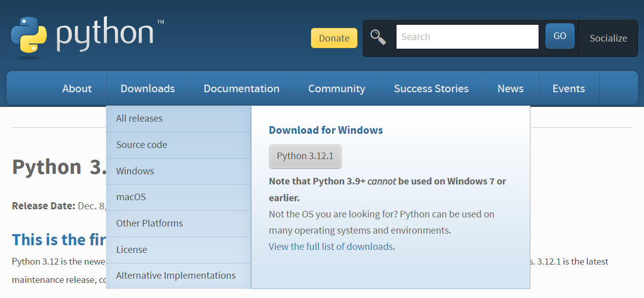Choose Windows in Downloads submenu
The height and width of the screenshot is (298, 644).
[x=178, y=171]
